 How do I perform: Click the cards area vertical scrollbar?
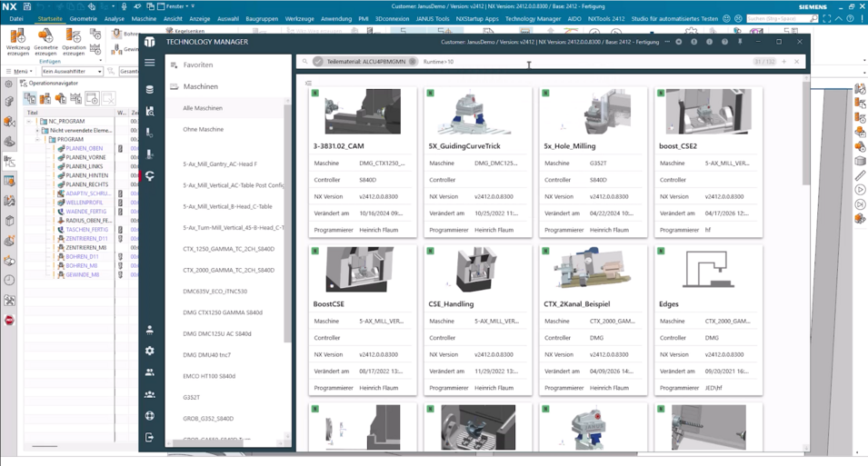coord(806,132)
